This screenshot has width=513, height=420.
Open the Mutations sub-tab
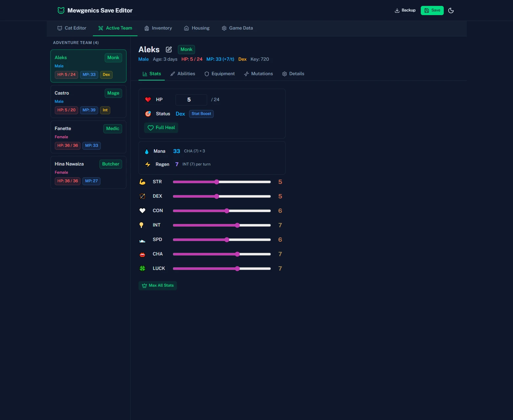tap(258, 74)
